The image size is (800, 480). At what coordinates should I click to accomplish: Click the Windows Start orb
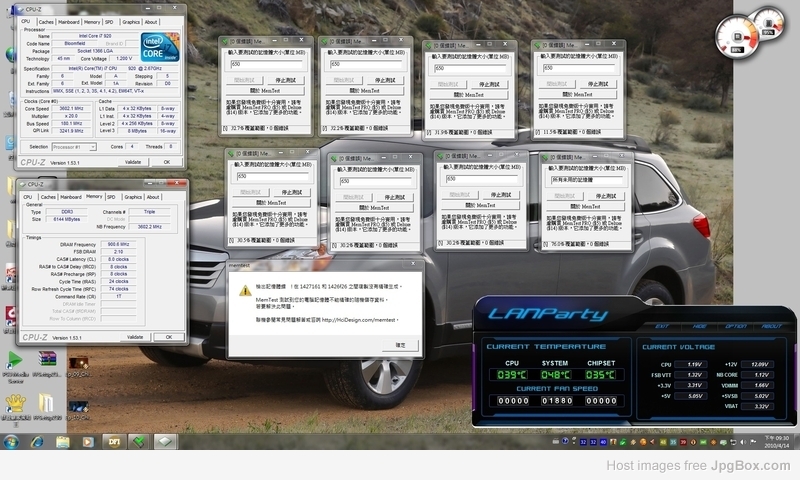[x=9, y=441]
